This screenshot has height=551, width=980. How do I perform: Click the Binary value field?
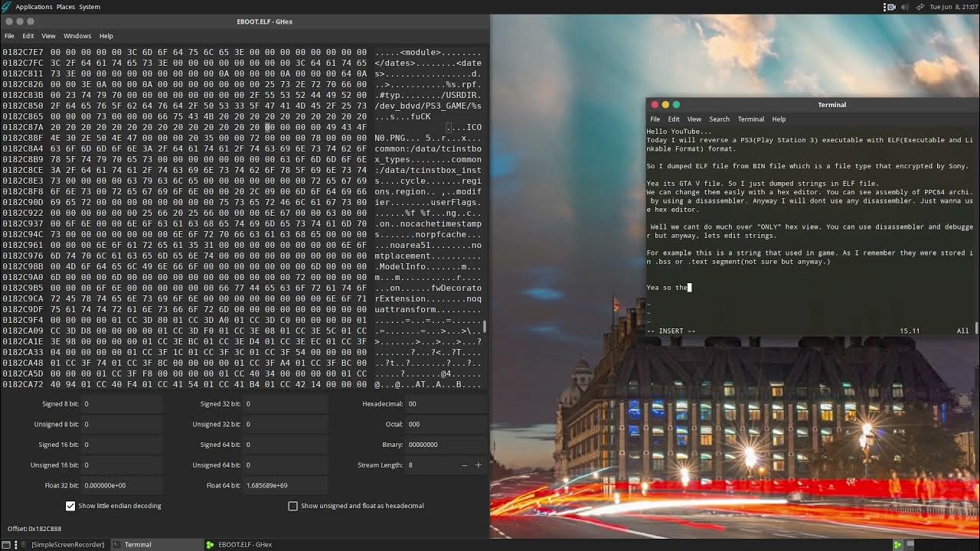446,444
